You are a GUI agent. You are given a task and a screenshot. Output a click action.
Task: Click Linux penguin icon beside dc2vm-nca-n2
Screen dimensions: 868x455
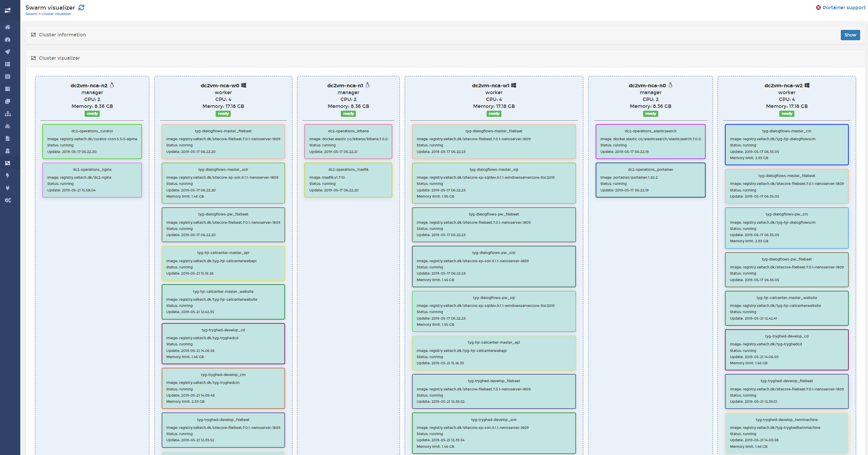(112, 85)
